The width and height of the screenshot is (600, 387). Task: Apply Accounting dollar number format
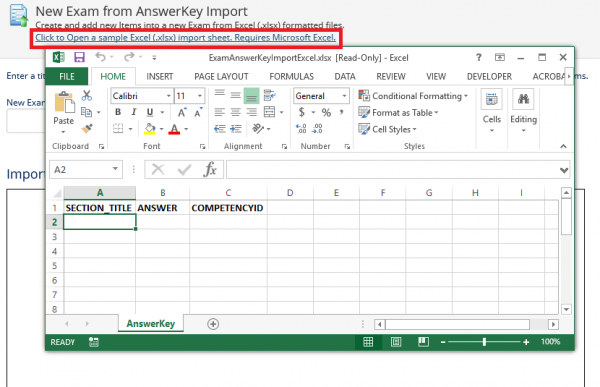click(x=302, y=112)
